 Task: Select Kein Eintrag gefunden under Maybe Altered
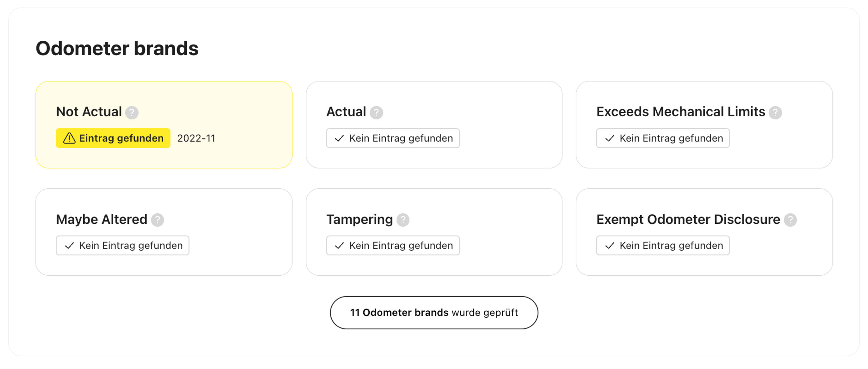(x=123, y=246)
